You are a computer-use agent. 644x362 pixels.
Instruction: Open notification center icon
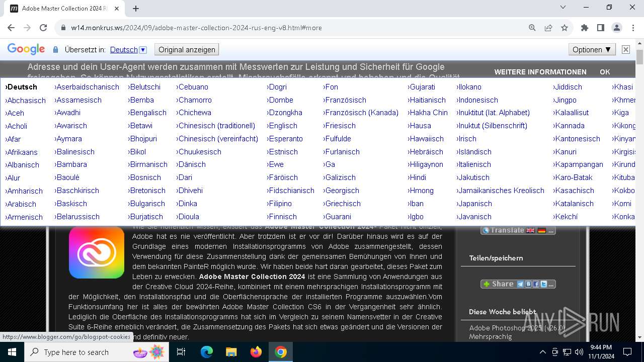(x=627, y=352)
